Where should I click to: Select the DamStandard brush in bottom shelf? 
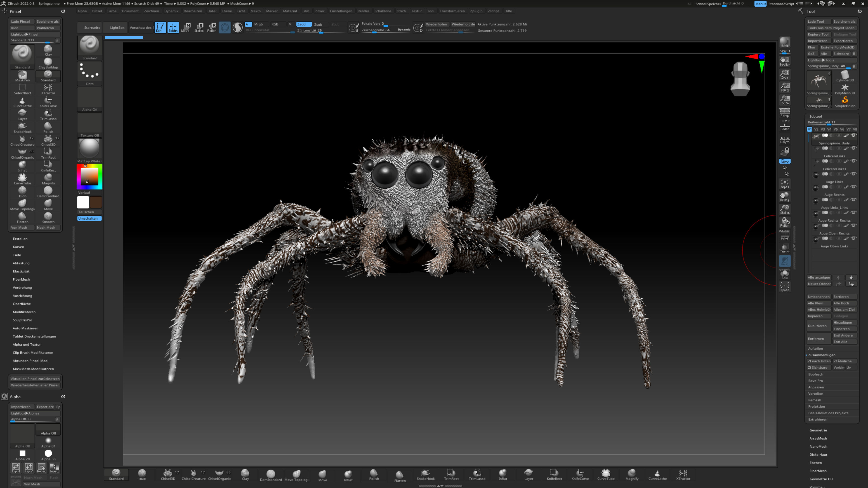(271, 475)
